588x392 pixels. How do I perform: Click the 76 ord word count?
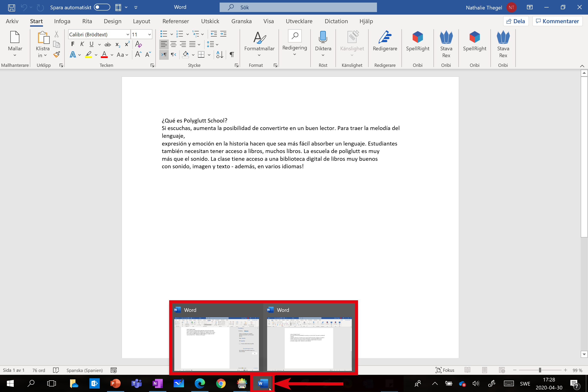39,370
